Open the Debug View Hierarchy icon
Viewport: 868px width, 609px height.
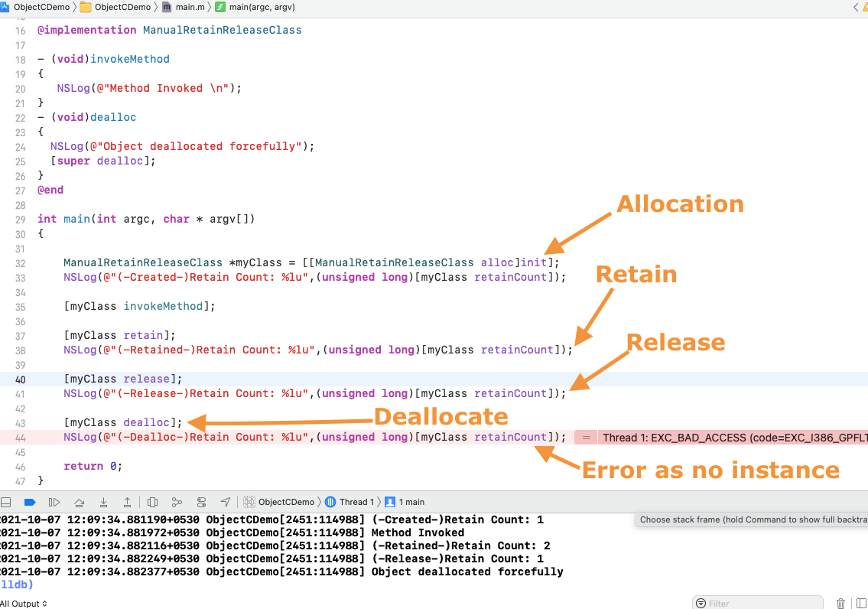tap(152, 502)
